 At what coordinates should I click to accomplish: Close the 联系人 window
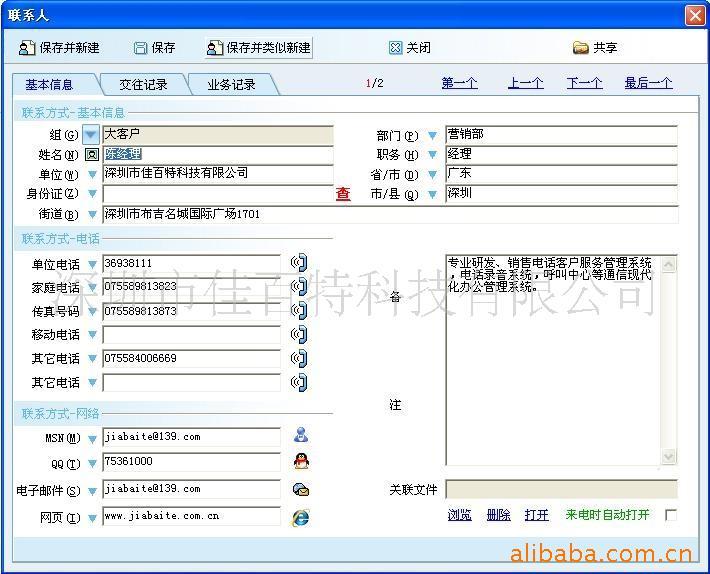click(696, 15)
